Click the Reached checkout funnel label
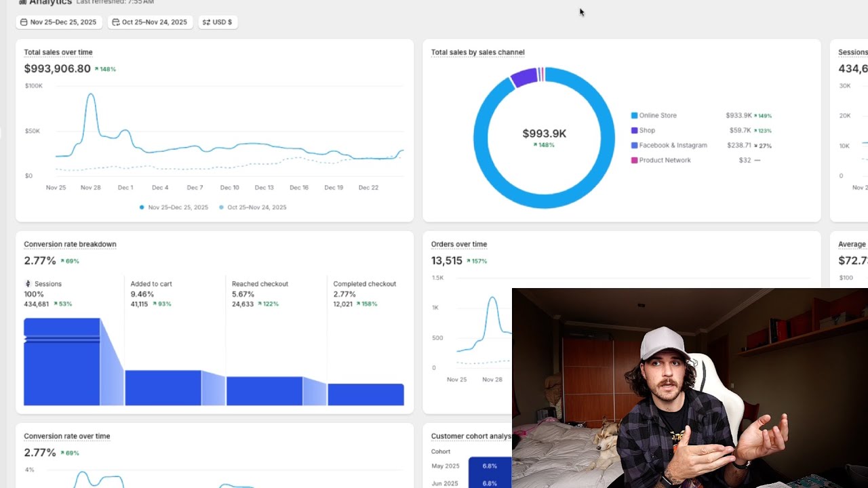This screenshot has height=488, width=868. coord(260,284)
